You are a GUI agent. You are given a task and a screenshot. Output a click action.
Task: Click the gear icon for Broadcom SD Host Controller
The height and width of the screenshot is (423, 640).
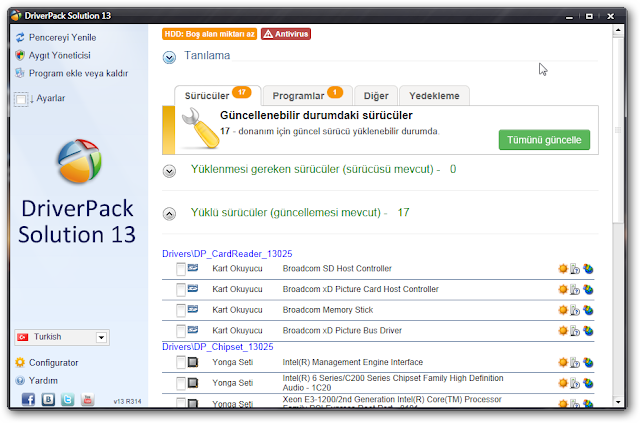point(563,269)
